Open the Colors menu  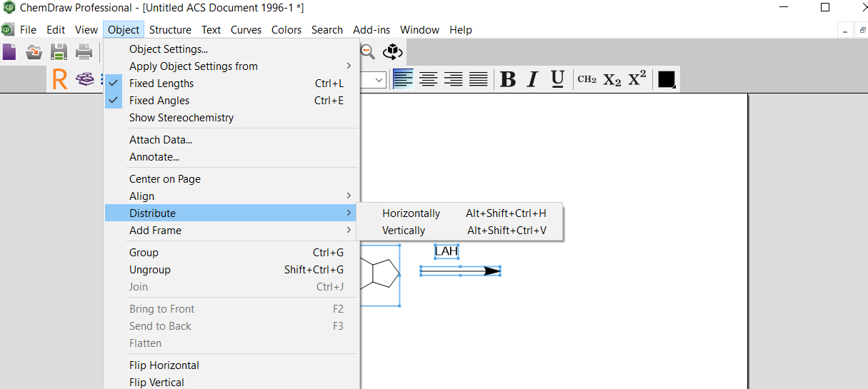(x=286, y=30)
